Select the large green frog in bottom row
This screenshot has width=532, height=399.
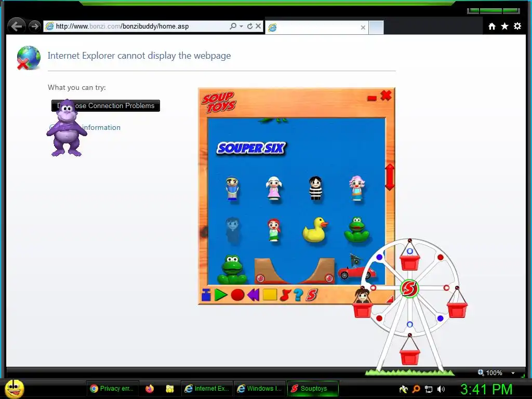232,270
